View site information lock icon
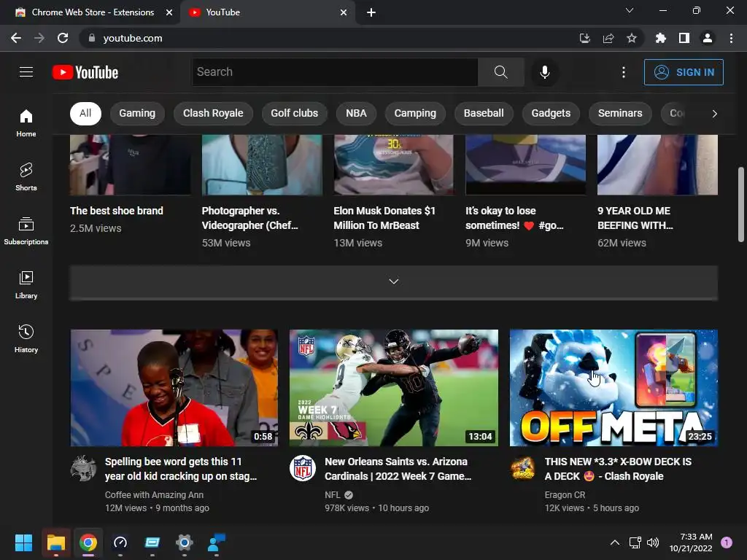The width and height of the screenshot is (747, 560). [91, 38]
